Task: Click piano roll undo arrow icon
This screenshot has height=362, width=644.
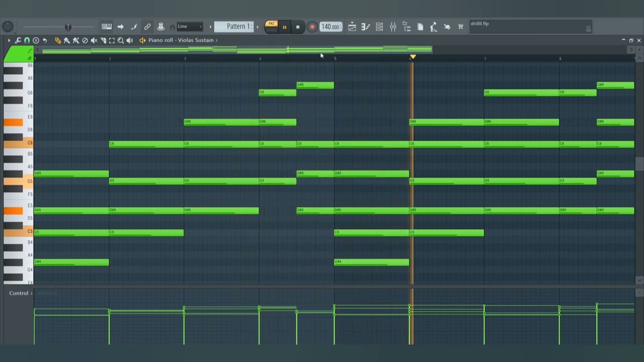Action: pyautogui.click(x=45, y=40)
